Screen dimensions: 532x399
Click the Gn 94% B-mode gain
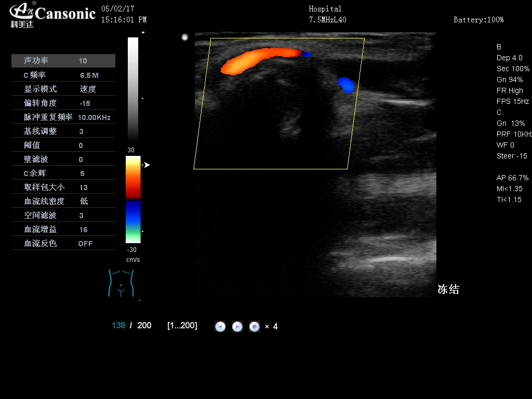(x=510, y=79)
